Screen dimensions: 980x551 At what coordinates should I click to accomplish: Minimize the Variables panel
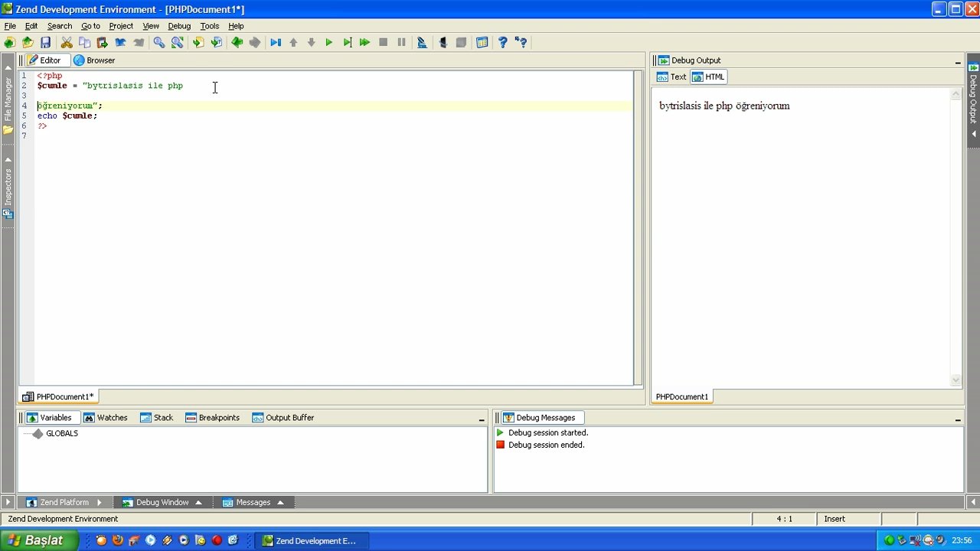pos(482,419)
